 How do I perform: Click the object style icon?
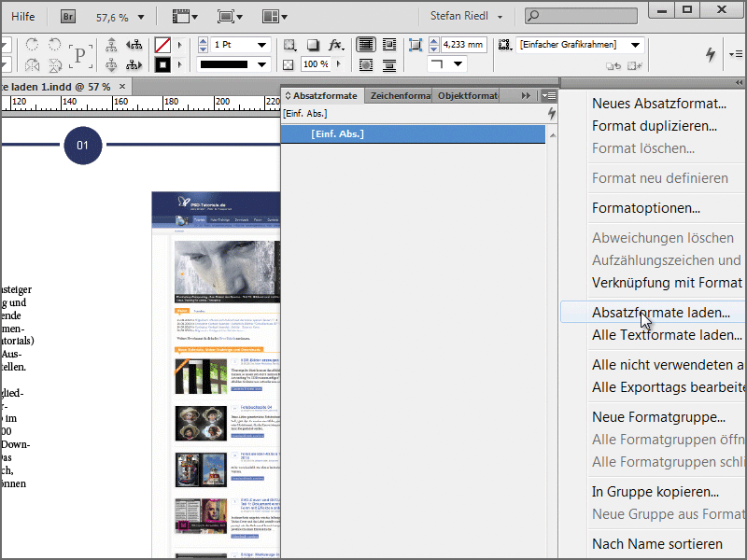(x=504, y=45)
